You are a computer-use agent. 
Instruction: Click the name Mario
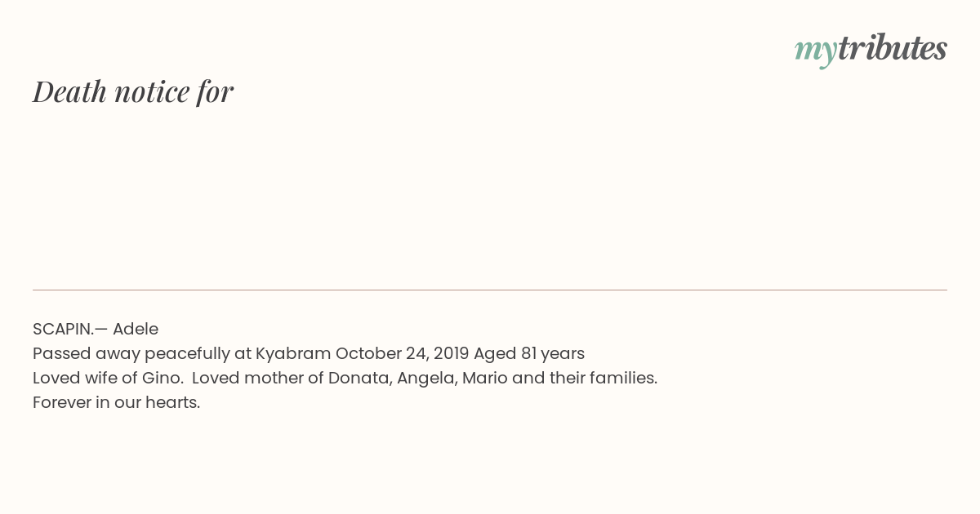[485, 378]
